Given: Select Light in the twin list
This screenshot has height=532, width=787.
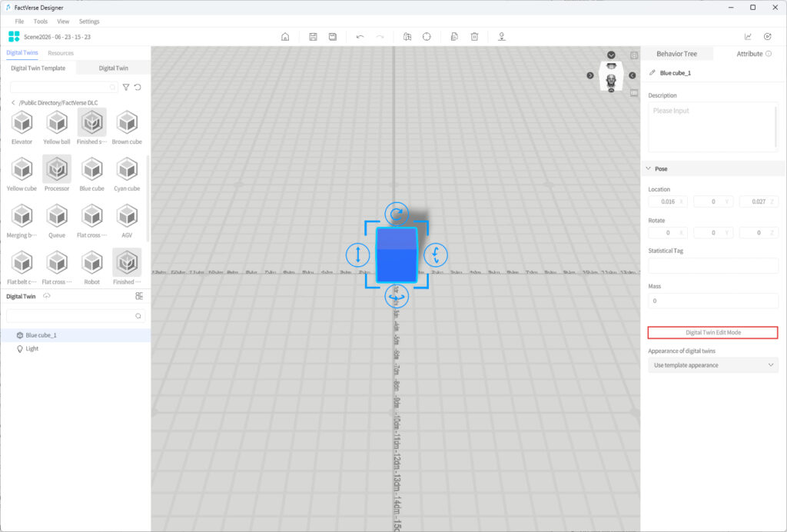Looking at the screenshot, I should [x=75, y=348].
